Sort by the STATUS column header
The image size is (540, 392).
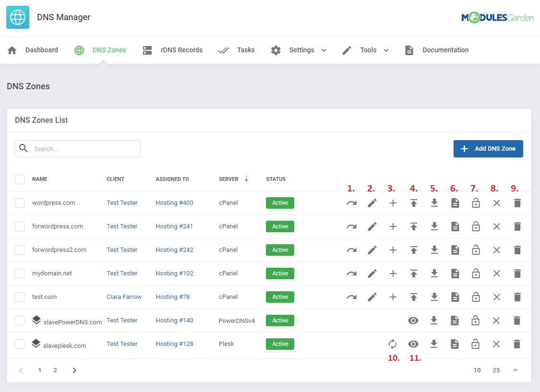[276, 179]
